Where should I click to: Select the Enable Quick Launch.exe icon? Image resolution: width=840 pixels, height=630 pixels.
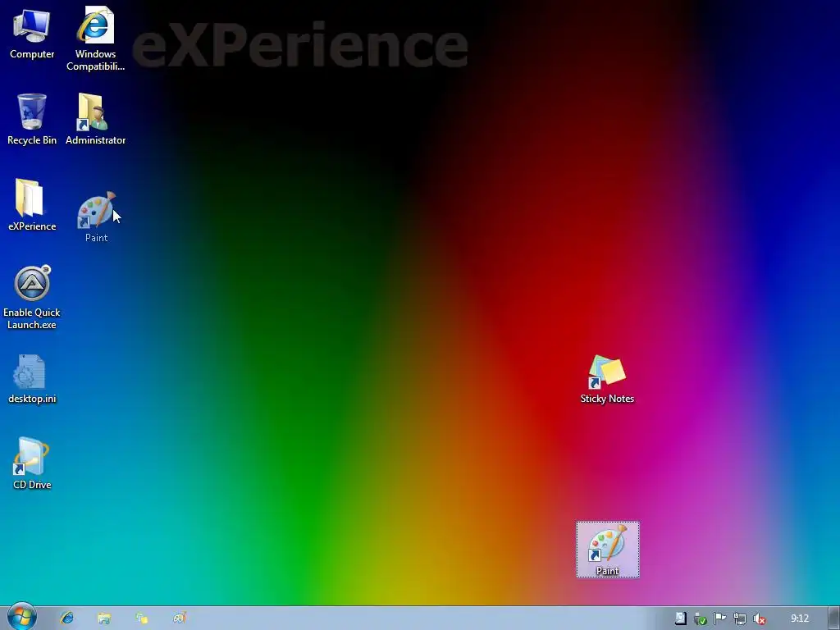(32, 297)
